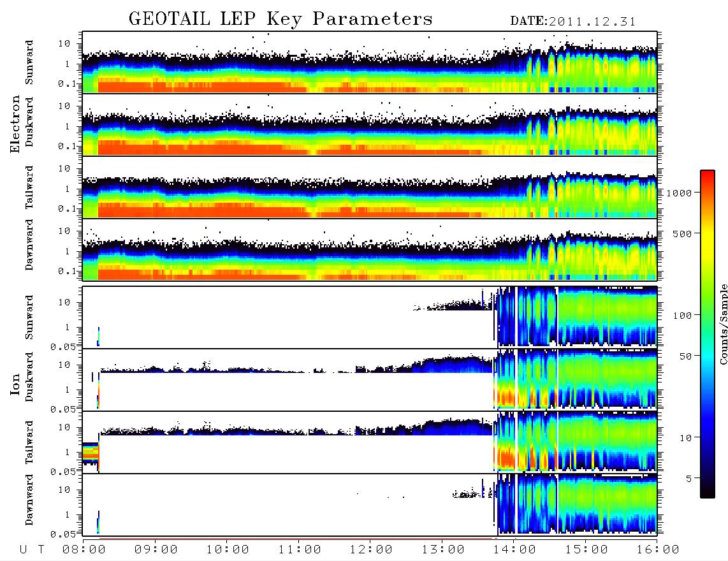Click the 08:00 time axis label
Image resolution: width=728 pixels, height=561 pixels.
(84, 550)
